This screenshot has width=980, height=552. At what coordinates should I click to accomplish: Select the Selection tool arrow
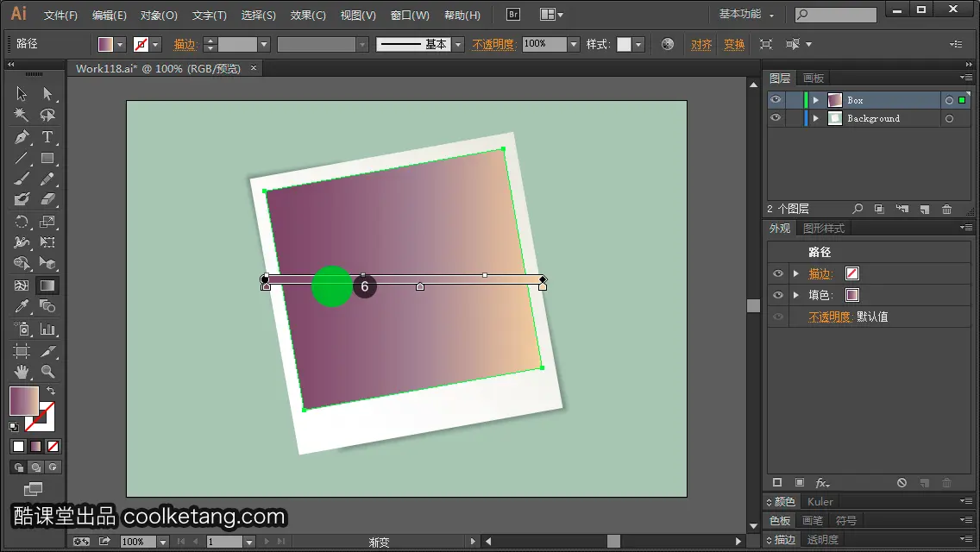click(22, 94)
